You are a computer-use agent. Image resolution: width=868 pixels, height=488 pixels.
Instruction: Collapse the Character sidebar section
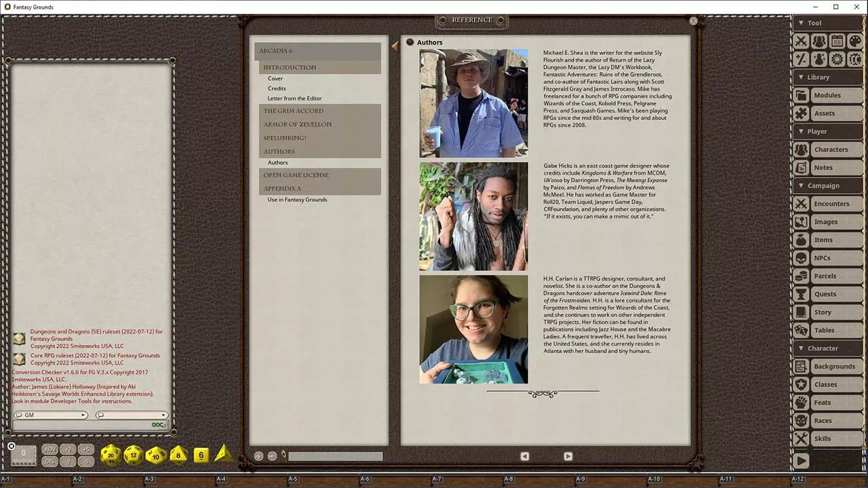point(828,348)
